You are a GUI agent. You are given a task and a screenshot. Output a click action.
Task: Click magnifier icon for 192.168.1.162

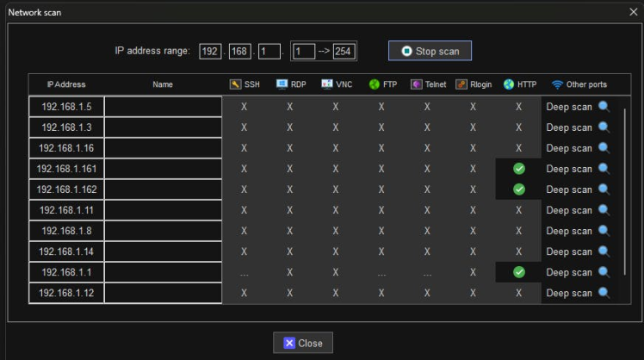click(604, 189)
